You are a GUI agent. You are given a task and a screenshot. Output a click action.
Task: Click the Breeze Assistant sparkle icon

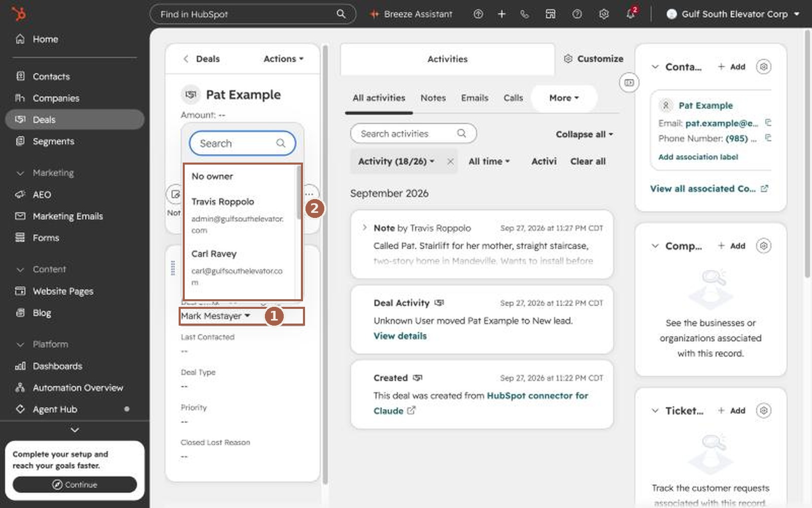pos(375,14)
